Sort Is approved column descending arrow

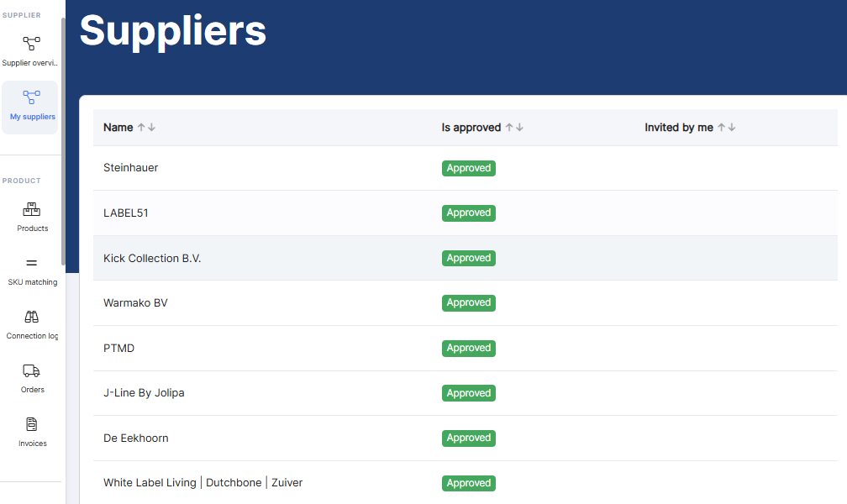(519, 128)
